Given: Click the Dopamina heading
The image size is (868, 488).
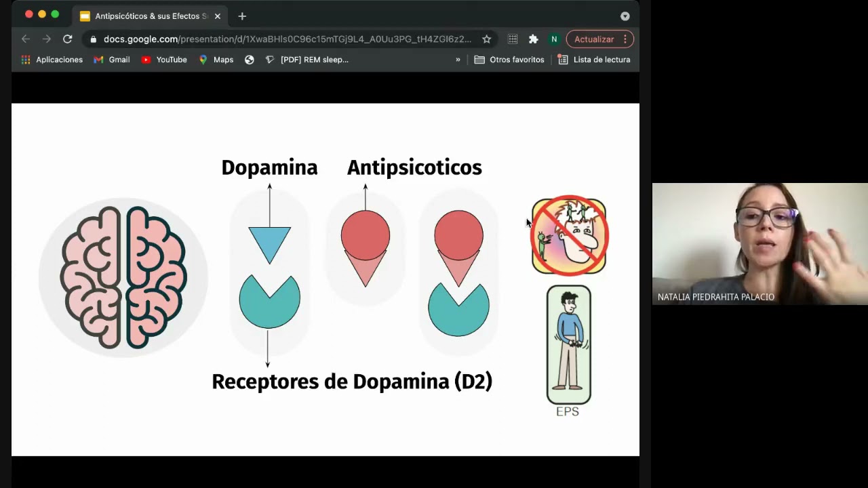Looking at the screenshot, I should (x=269, y=167).
